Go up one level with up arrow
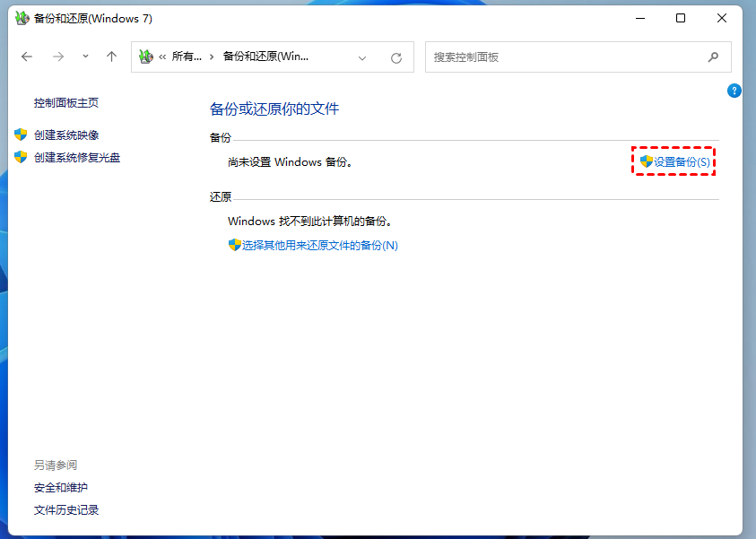The image size is (756, 539). click(x=111, y=57)
